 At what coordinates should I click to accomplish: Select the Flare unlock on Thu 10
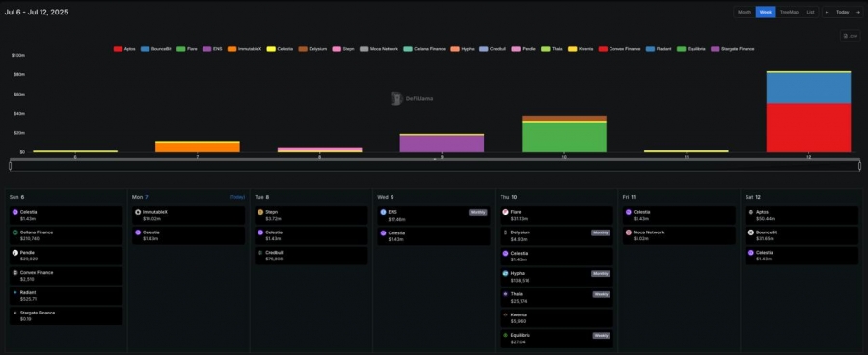click(x=556, y=215)
